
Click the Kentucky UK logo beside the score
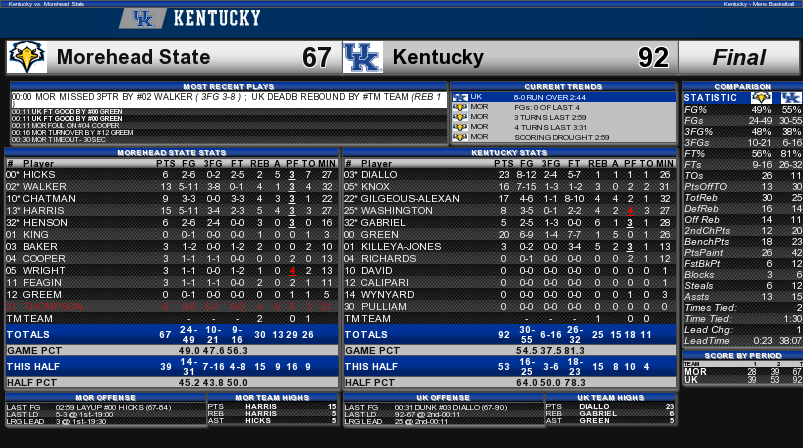[x=363, y=57]
